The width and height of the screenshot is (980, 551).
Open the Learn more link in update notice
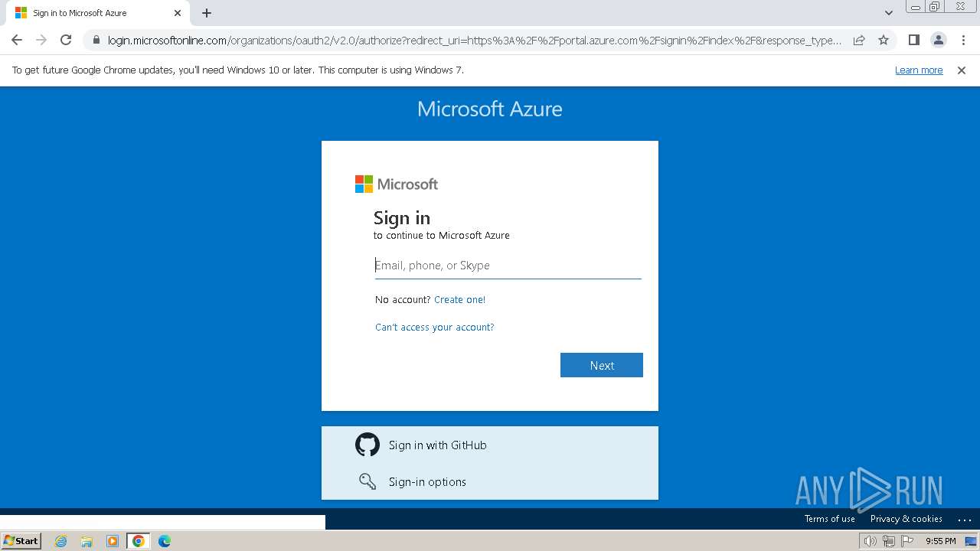pos(919,70)
